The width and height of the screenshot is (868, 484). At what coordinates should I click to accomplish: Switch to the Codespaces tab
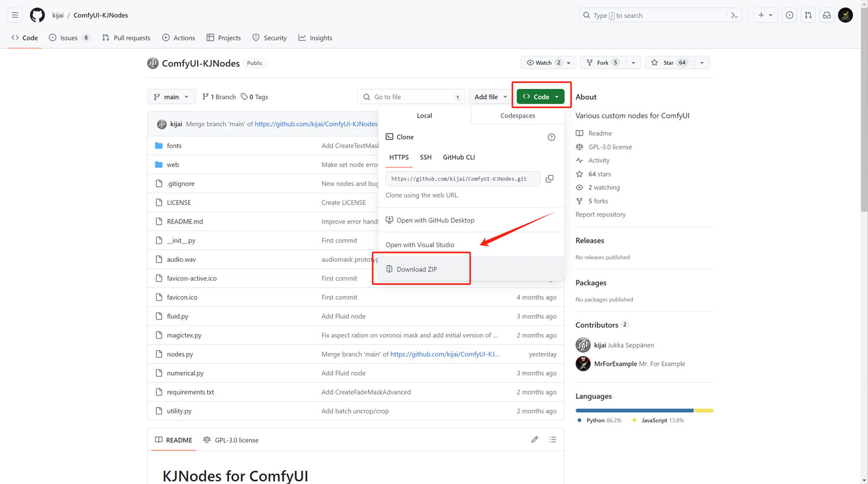tap(517, 116)
